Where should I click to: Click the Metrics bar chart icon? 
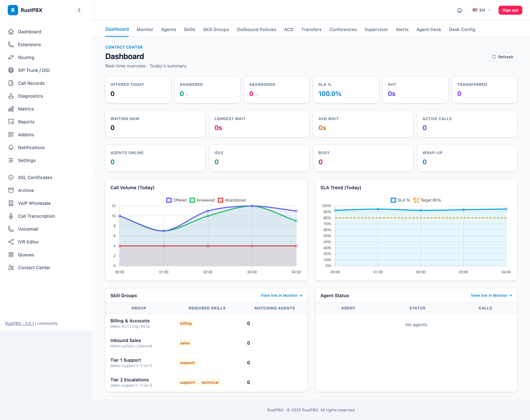coord(11,109)
